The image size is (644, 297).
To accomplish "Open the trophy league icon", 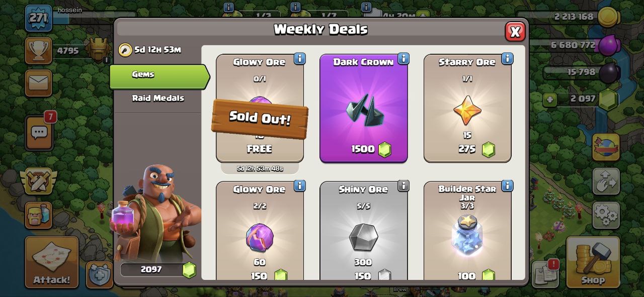I will pyautogui.click(x=38, y=50).
